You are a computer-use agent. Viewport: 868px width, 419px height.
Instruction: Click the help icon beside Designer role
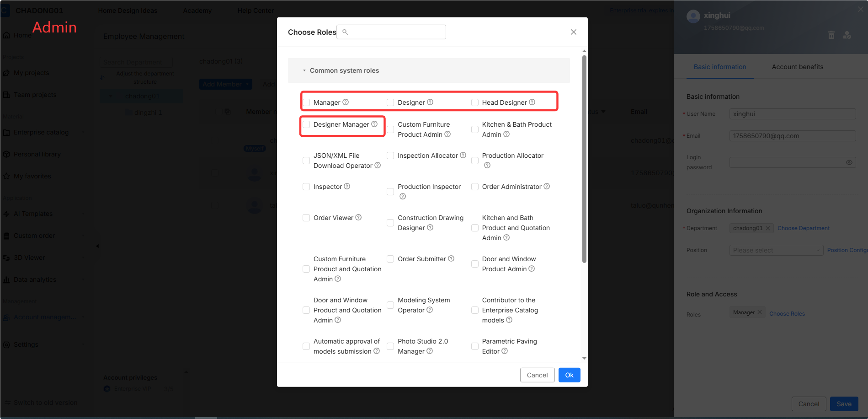point(430,102)
